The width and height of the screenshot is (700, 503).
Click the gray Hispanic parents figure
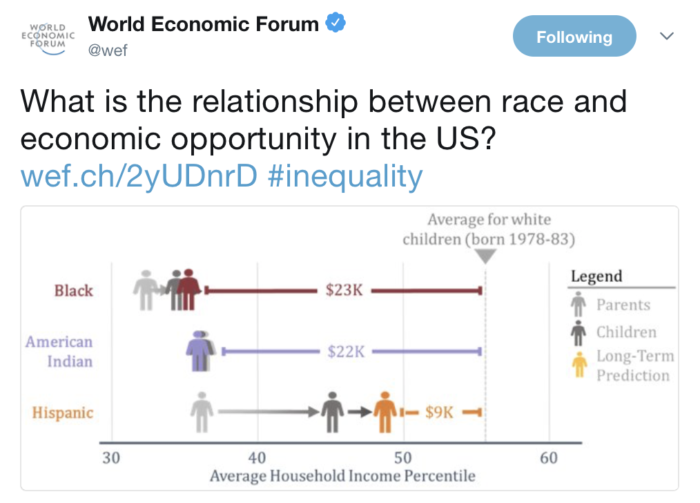(x=203, y=410)
